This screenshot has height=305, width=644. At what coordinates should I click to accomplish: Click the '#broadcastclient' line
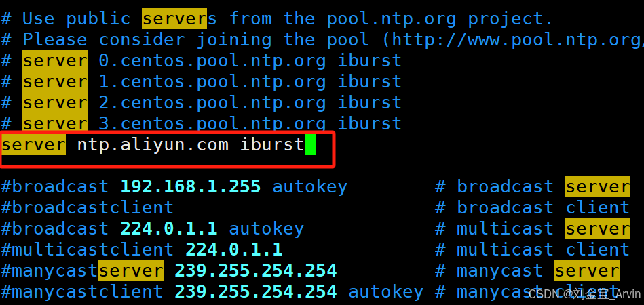(x=87, y=208)
